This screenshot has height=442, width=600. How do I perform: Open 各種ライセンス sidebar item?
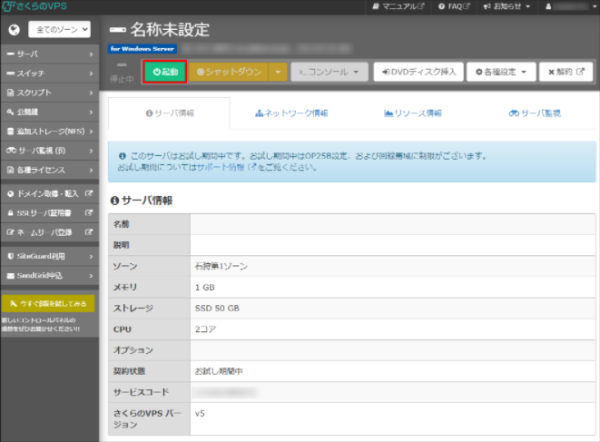(x=50, y=170)
